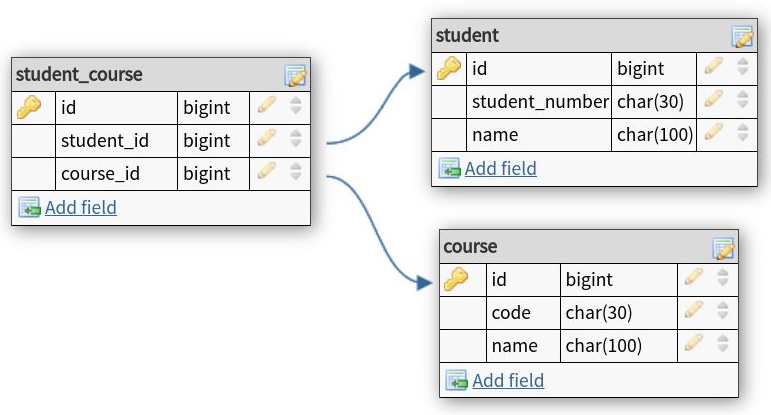
Task: Edit the student_id field with pencil icon
Action: point(266,139)
